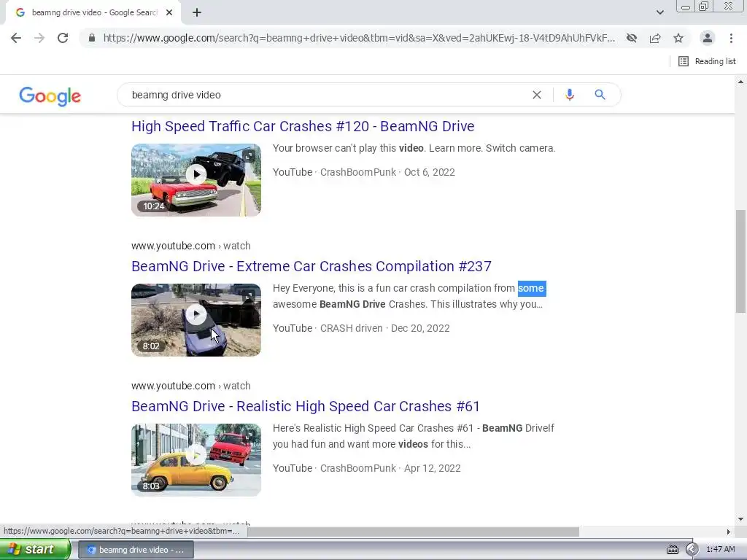Select the beamng drive video tab

coord(93,13)
